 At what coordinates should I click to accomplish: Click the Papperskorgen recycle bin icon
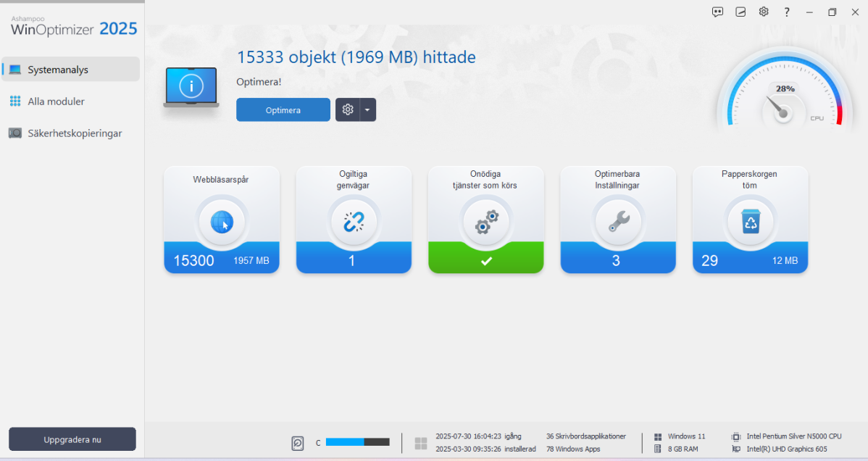[750, 222]
